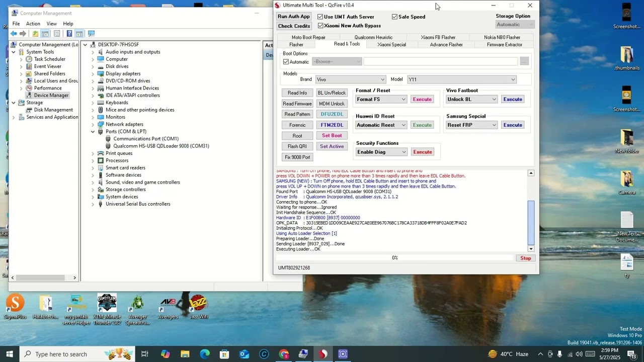Launch Microsoft Edge from the taskbar
The height and width of the screenshot is (362, 644).
click(204, 354)
